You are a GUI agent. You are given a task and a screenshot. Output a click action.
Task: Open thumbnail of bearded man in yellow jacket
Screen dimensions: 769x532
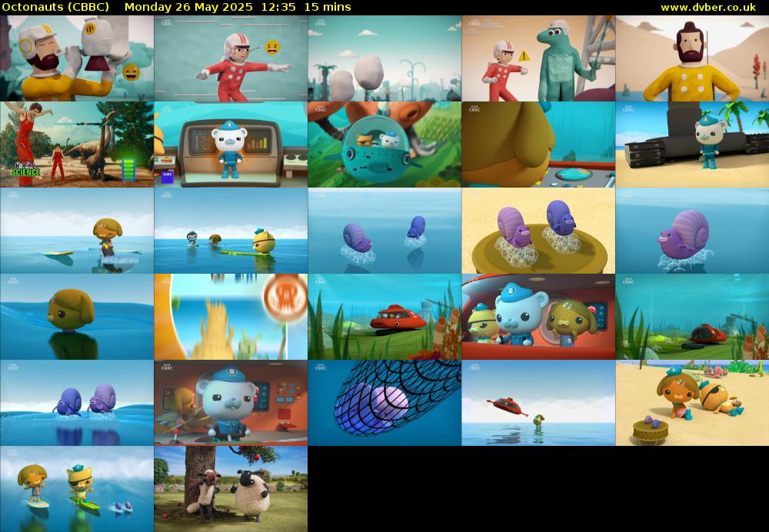click(693, 58)
